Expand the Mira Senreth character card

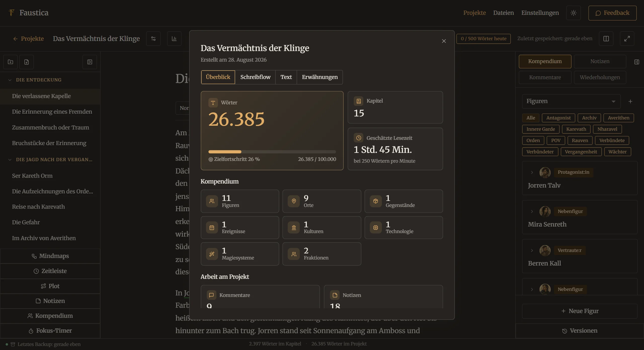coord(532,211)
